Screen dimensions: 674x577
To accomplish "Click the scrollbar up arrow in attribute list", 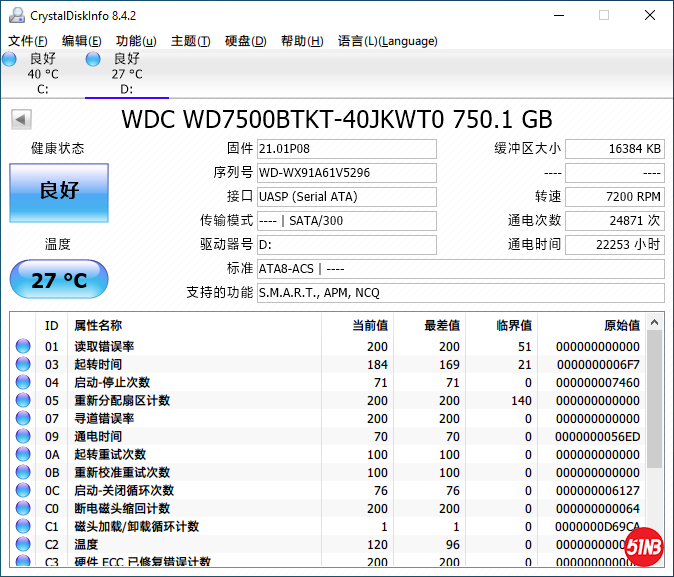I will coord(655,322).
